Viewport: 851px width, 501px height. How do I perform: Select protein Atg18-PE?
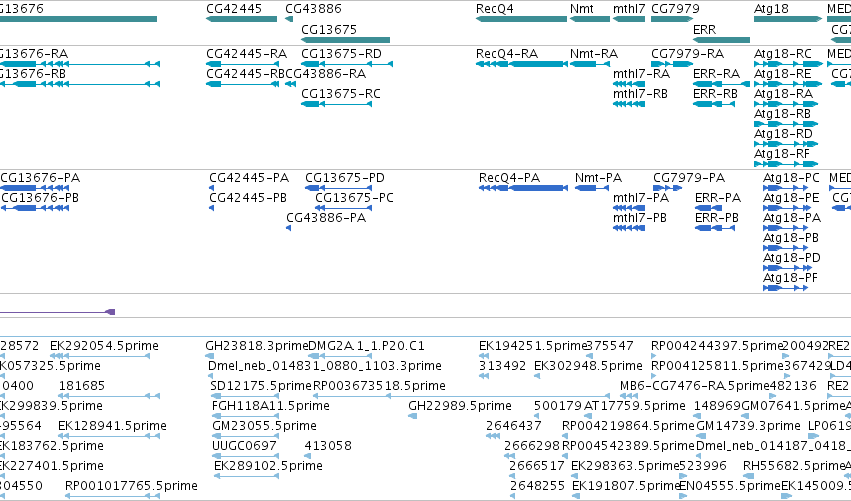(785, 208)
